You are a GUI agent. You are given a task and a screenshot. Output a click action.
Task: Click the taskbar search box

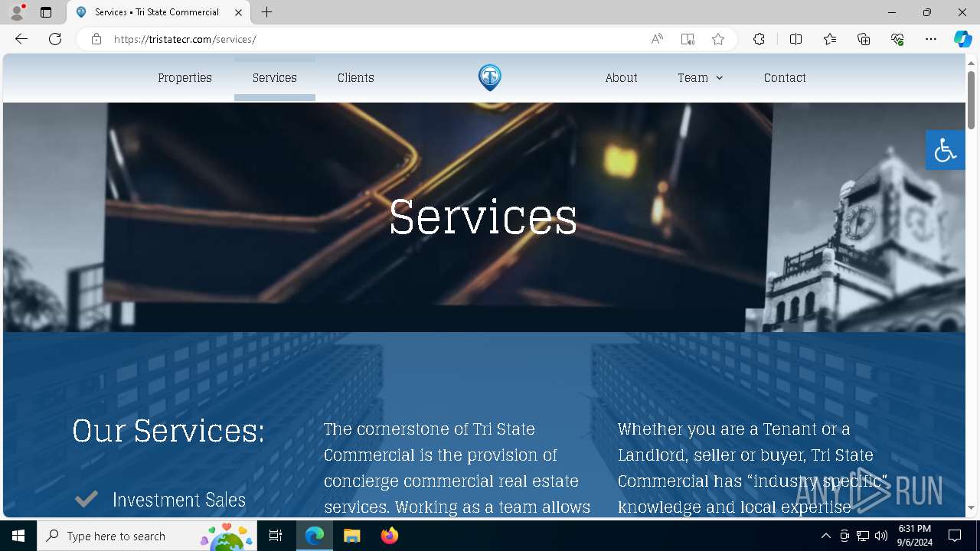coord(147,536)
